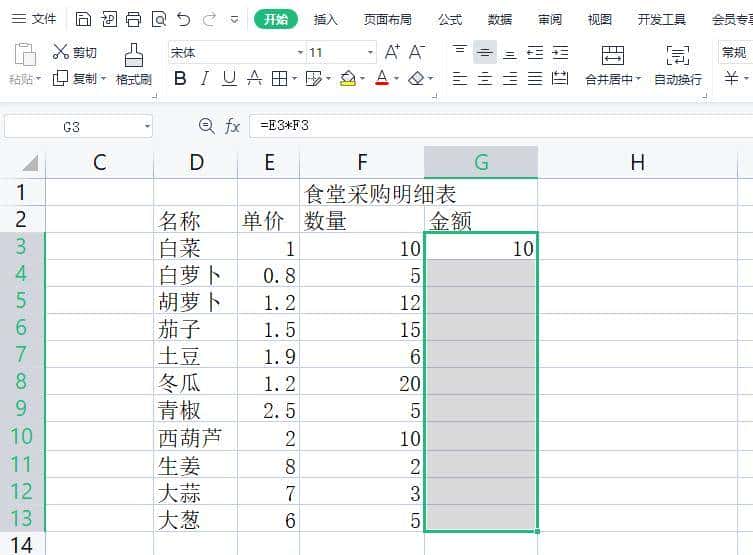Expand the 粘贴 dropdown arrow
Image resolution: width=753 pixels, height=555 pixels.
click(38, 79)
